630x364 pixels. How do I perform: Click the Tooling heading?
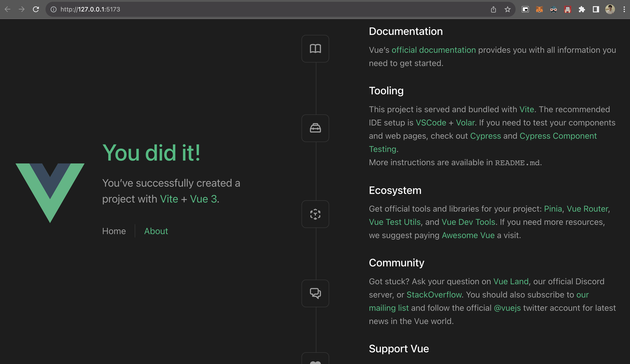386,91
